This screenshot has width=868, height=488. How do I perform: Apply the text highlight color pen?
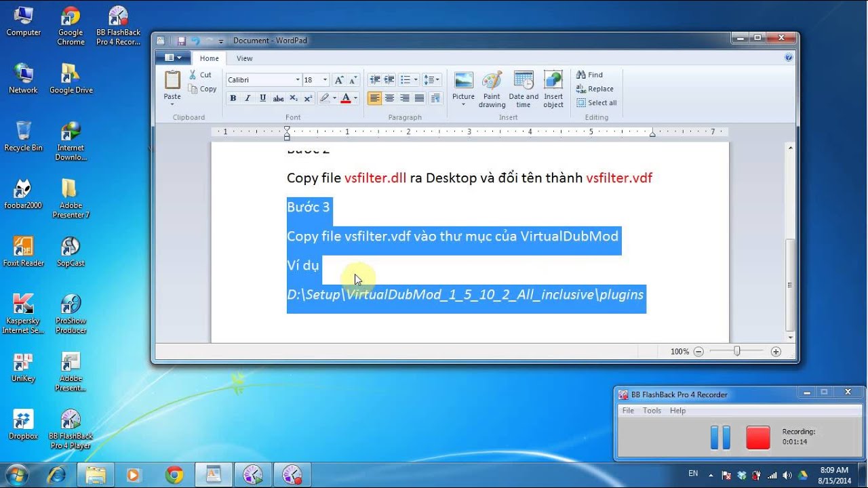click(325, 98)
